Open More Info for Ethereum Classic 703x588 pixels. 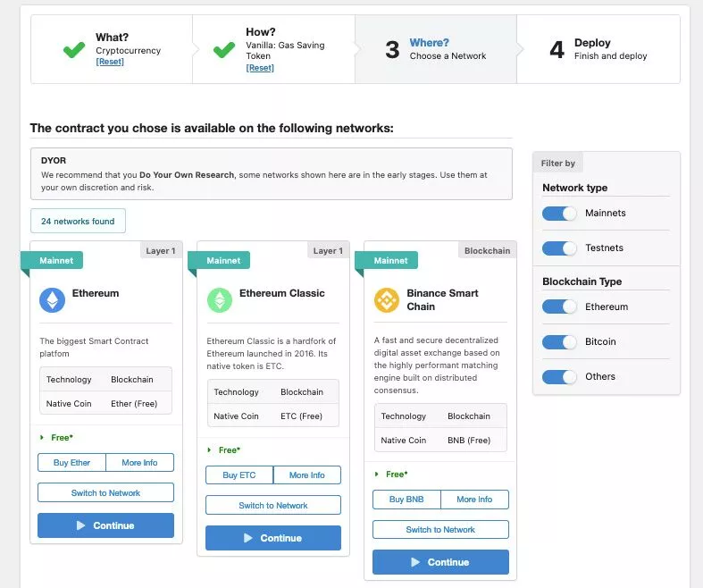pos(307,475)
